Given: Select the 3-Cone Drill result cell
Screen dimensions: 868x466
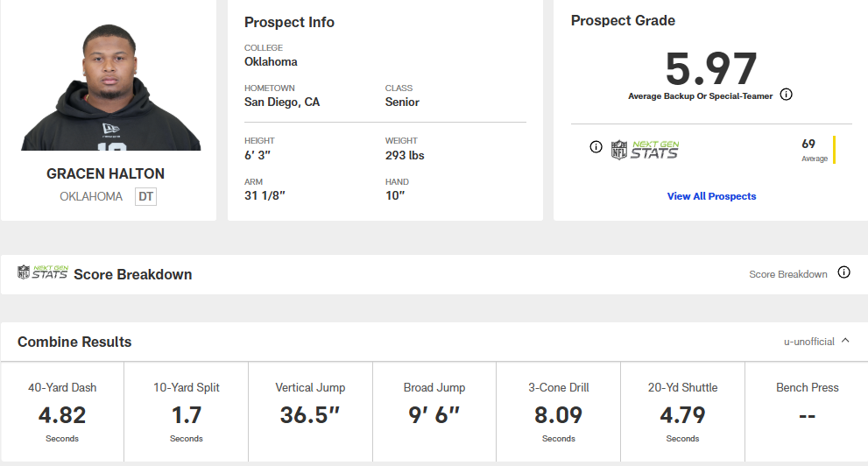Looking at the screenshot, I should click(559, 412).
